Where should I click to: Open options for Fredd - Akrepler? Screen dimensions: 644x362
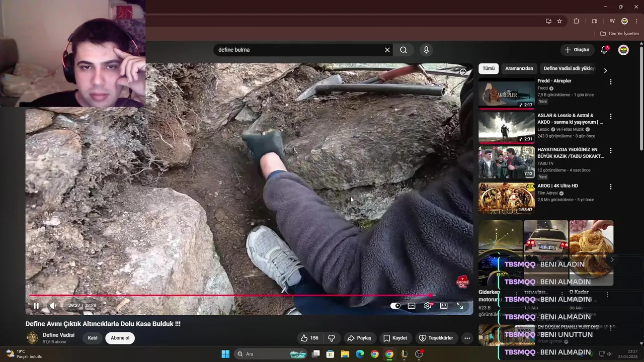click(x=611, y=81)
